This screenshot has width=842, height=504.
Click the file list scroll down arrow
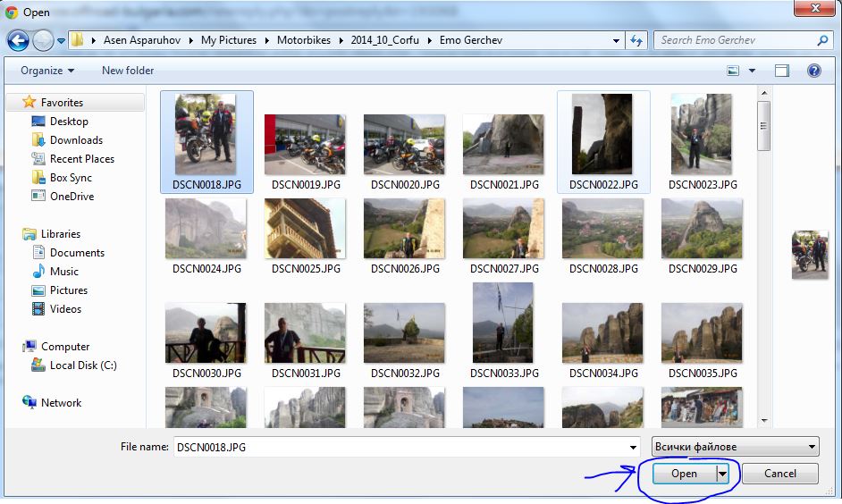pyautogui.click(x=763, y=421)
